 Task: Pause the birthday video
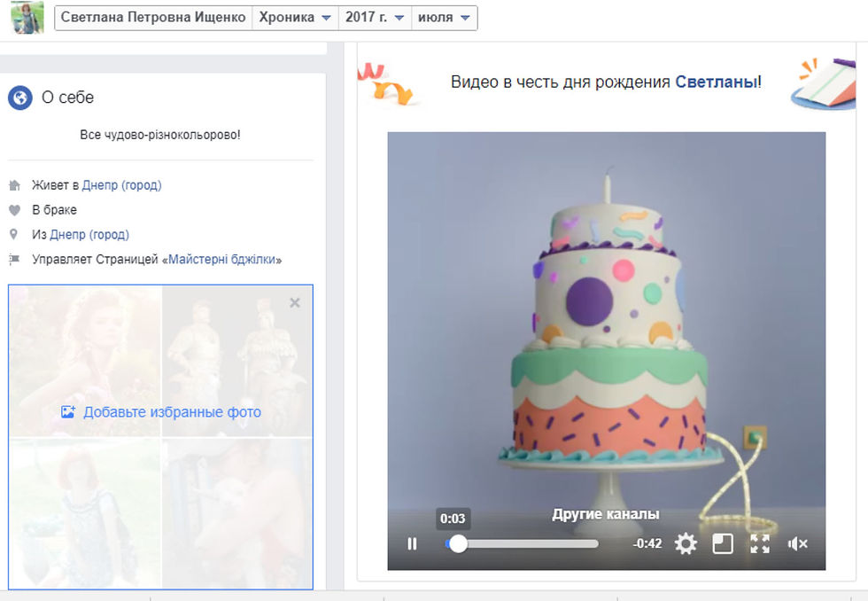412,544
